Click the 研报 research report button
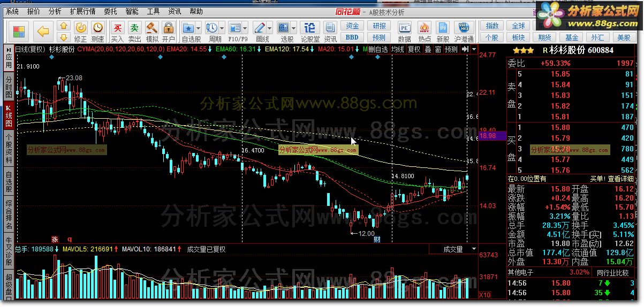The image size is (644, 307). pyautogui.click(x=379, y=26)
